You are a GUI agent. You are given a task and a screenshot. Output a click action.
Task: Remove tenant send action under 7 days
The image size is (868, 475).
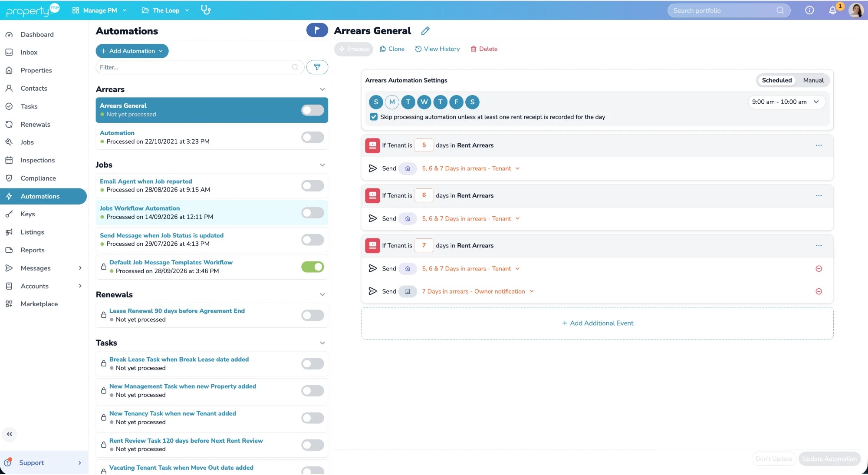point(819,269)
